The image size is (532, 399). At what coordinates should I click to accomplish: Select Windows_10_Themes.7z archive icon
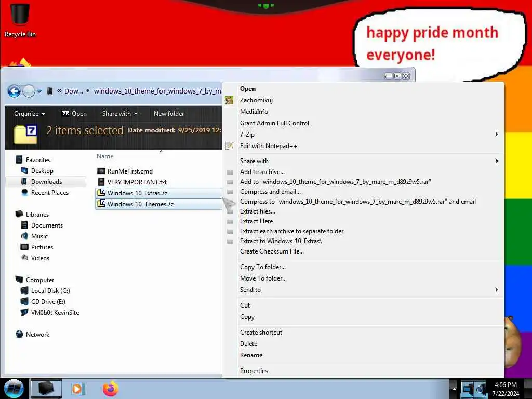pos(101,204)
